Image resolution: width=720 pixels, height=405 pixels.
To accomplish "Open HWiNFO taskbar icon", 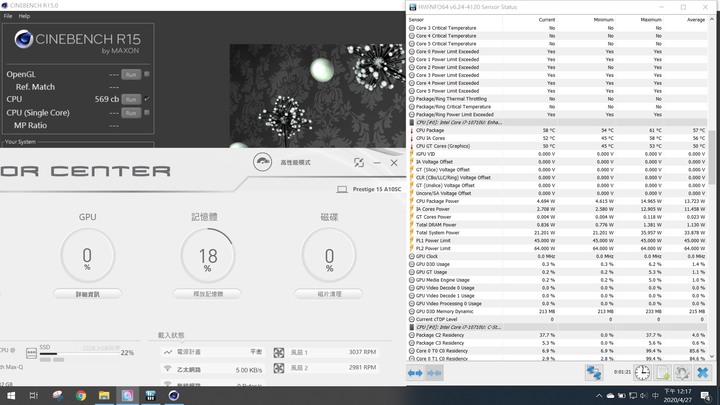I will 151,395.
